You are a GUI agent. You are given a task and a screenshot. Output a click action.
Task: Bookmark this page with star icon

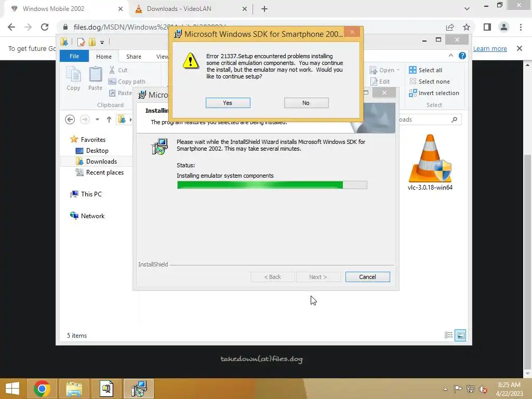point(467,27)
